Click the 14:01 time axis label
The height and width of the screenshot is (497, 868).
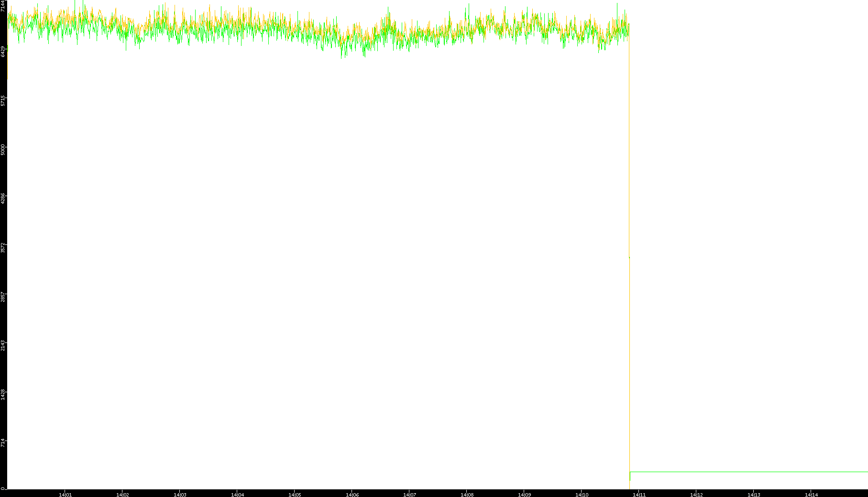[x=65, y=495]
